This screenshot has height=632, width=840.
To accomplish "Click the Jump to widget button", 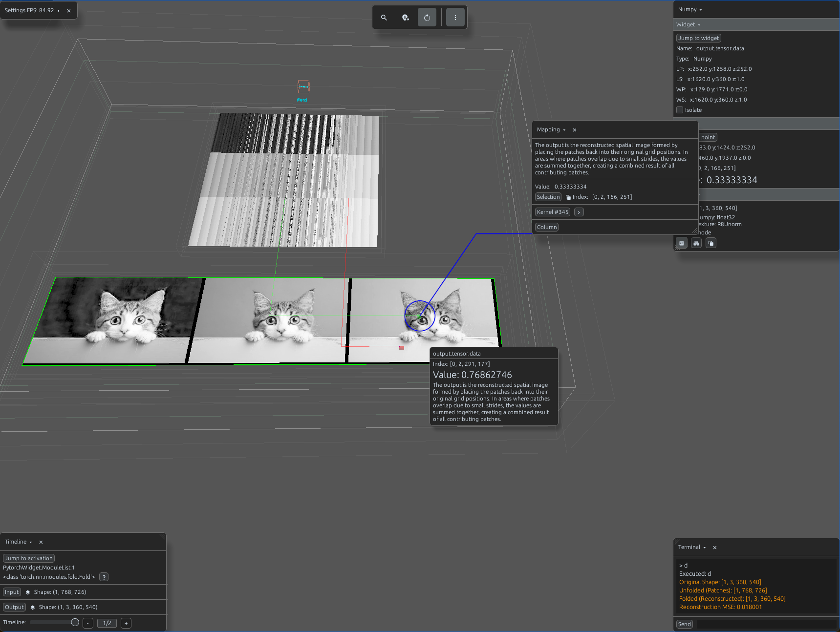I will coord(698,38).
